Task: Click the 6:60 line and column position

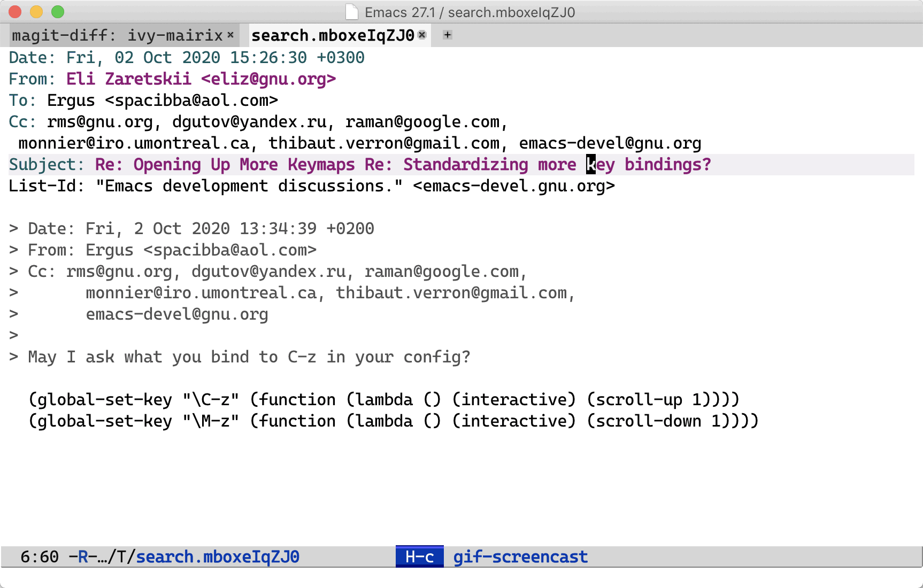Action: (x=40, y=556)
